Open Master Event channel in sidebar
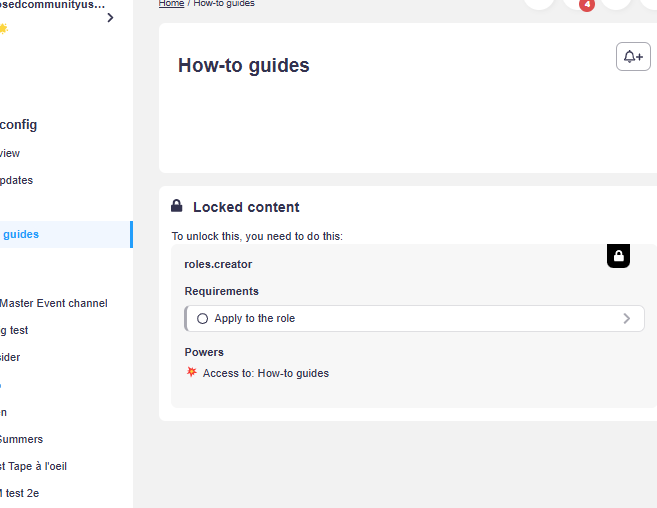The height and width of the screenshot is (508, 657). (54, 303)
